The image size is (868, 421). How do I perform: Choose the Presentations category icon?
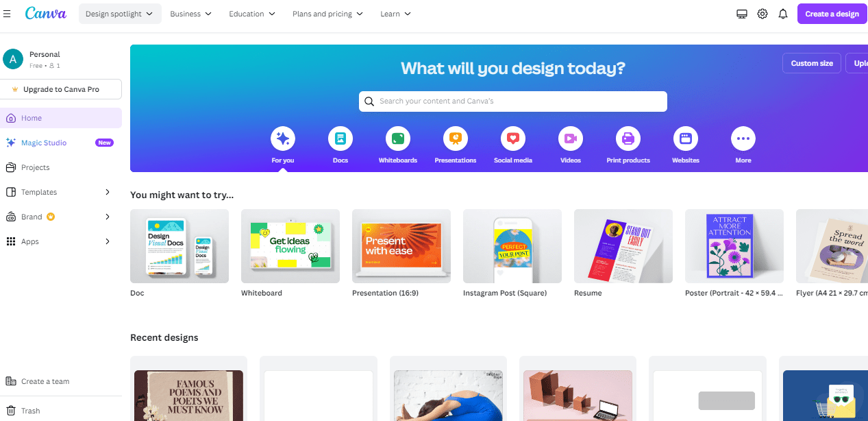tap(456, 139)
